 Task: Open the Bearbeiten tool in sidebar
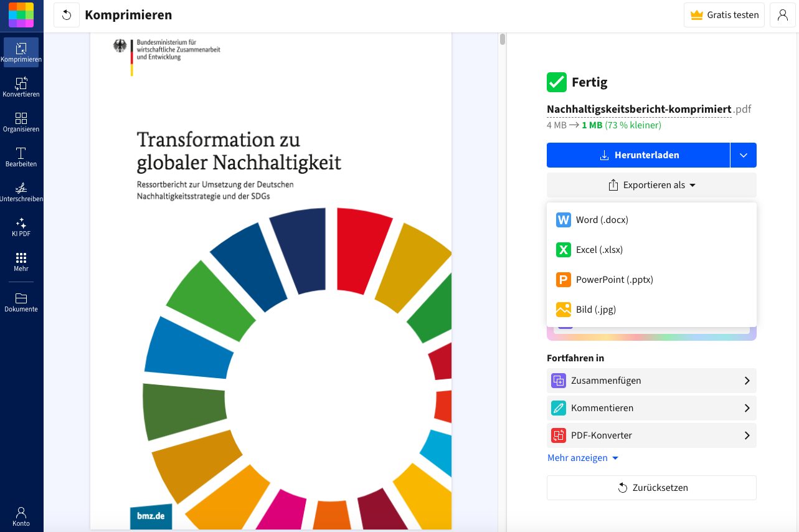click(x=21, y=157)
